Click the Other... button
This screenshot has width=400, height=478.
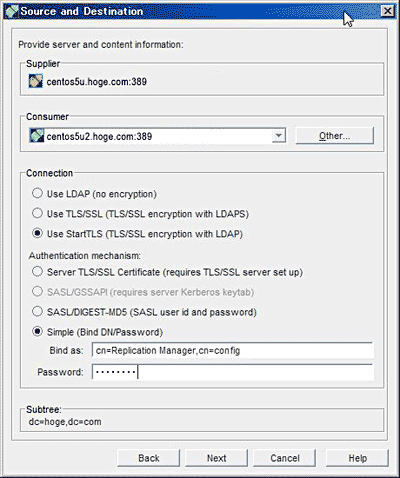click(335, 136)
